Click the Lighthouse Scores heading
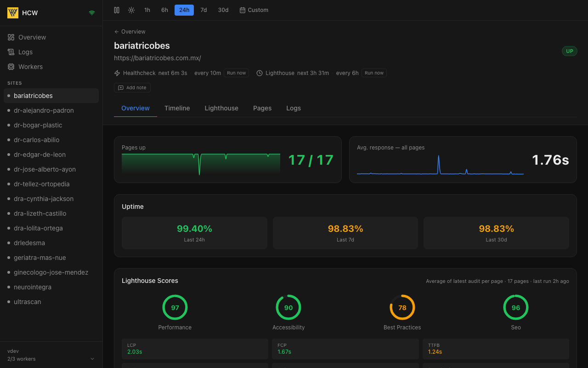 pos(150,281)
